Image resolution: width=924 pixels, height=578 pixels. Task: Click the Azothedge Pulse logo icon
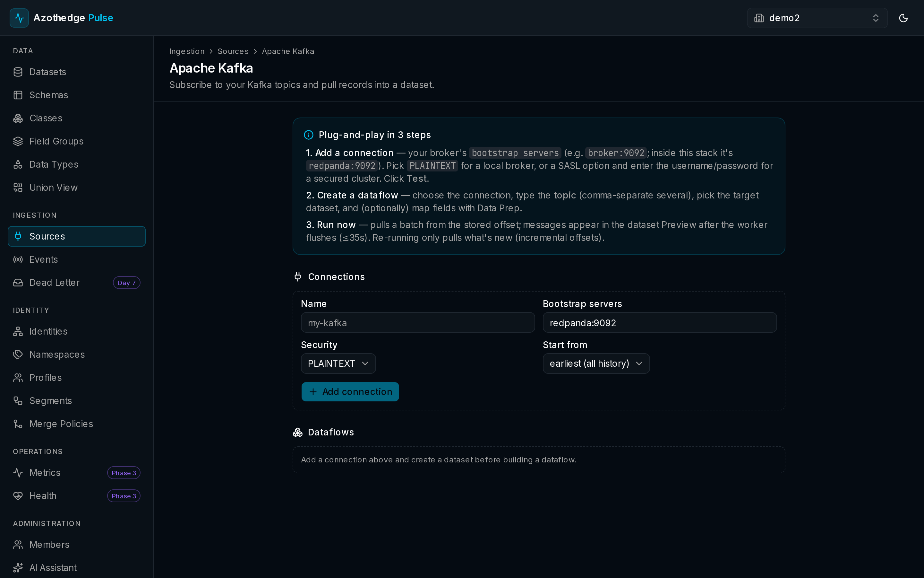(x=19, y=18)
